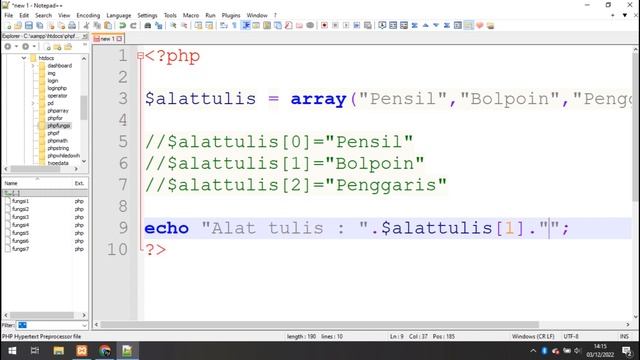Open the Macro menu
Screen dimensions: 640x360
coord(191,15)
